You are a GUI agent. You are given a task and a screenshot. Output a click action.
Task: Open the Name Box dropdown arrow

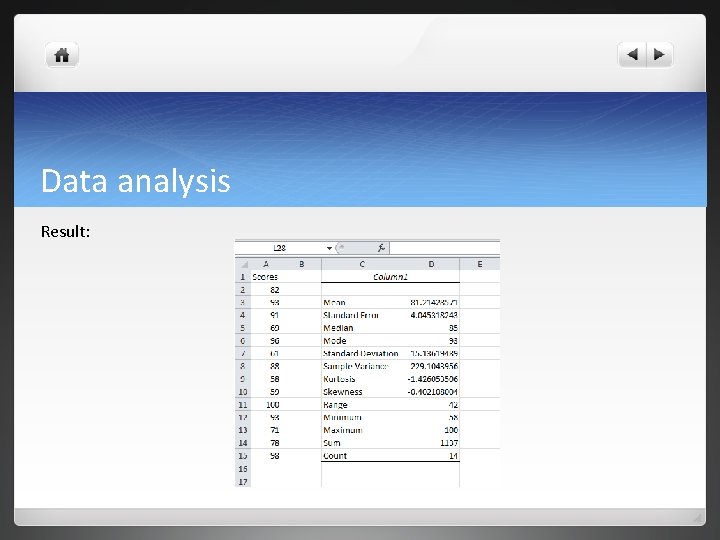click(x=329, y=248)
